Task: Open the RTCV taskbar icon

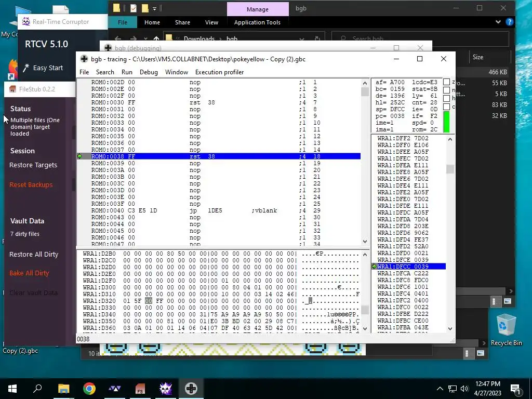Action: point(166,389)
